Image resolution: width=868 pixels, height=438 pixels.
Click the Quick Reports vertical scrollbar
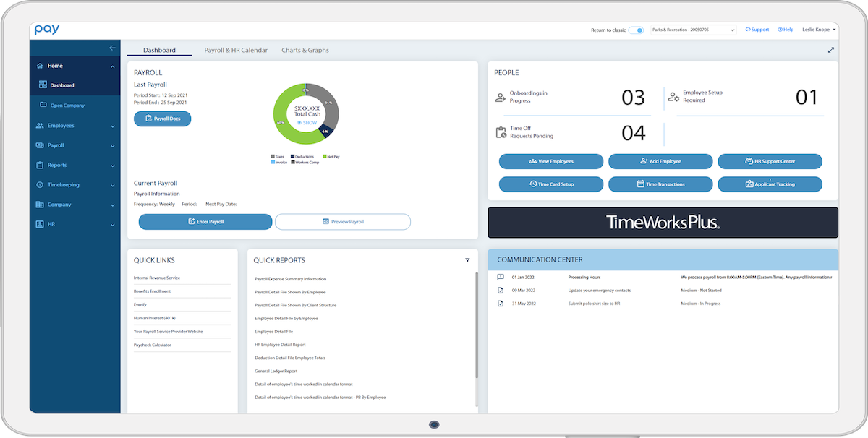(476, 325)
